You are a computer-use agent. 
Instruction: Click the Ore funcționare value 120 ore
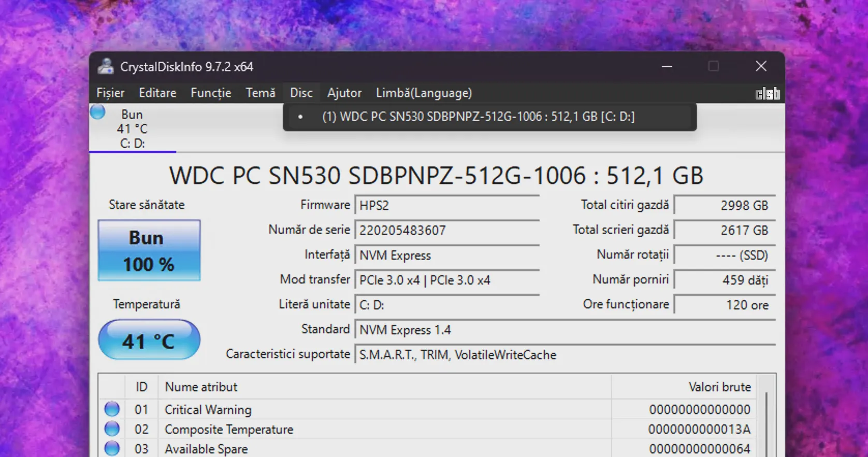(x=725, y=305)
